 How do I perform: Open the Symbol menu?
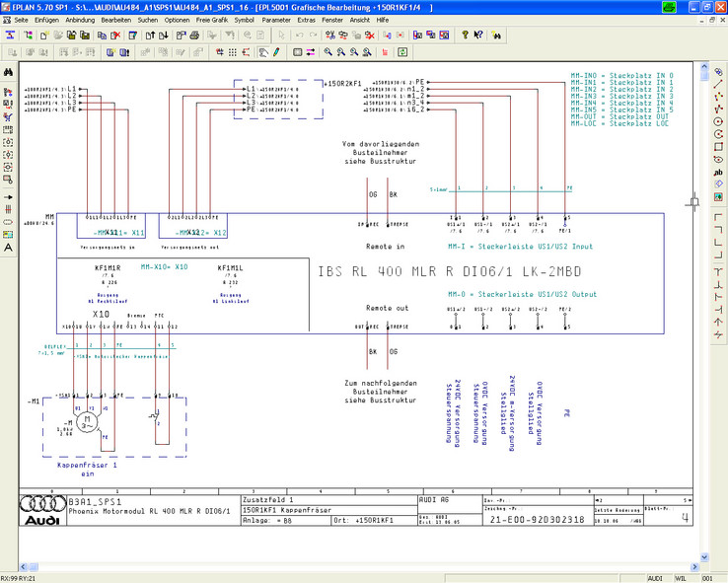[x=244, y=20]
